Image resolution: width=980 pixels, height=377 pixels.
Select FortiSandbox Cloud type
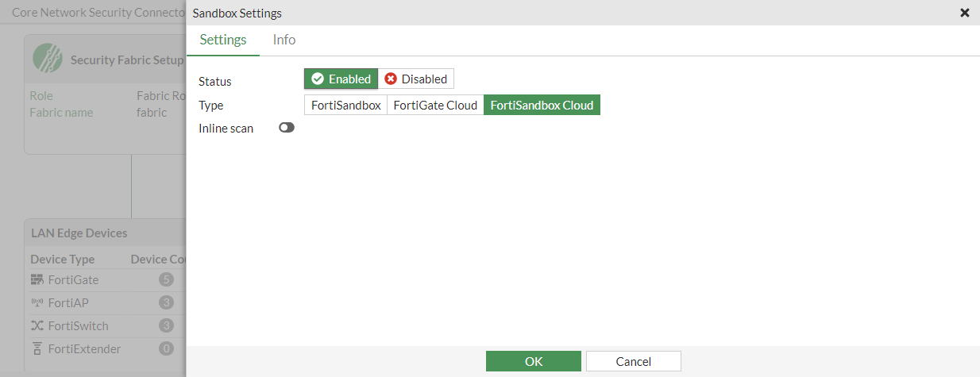pos(542,105)
